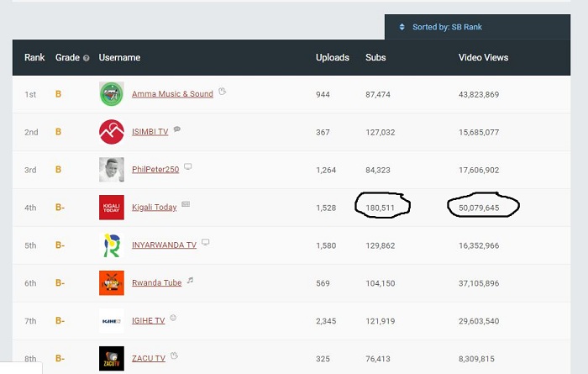Open the ZACU TV channel link
The width and height of the screenshot is (588, 374).
[149, 359]
